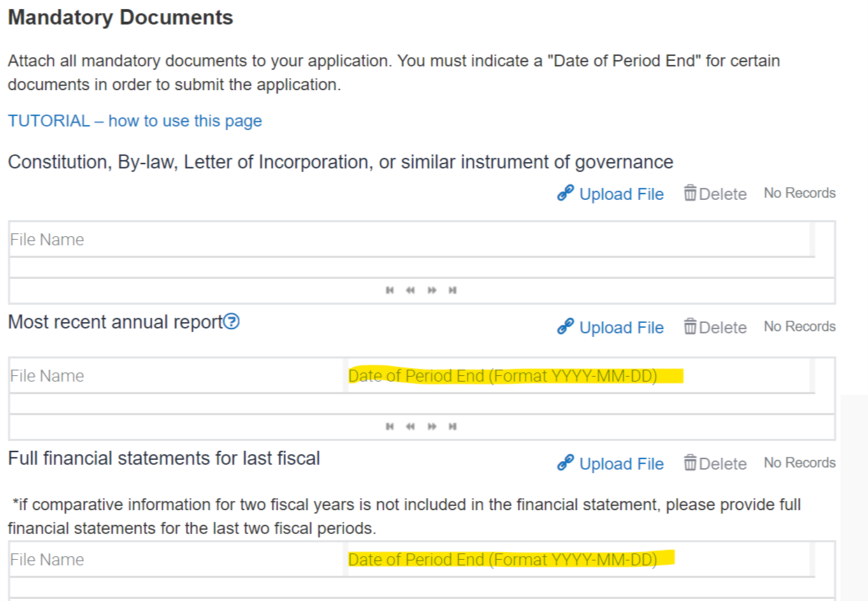Click File Name header in financial statements grid
This screenshot has width=868, height=601.
click(x=47, y=560)
